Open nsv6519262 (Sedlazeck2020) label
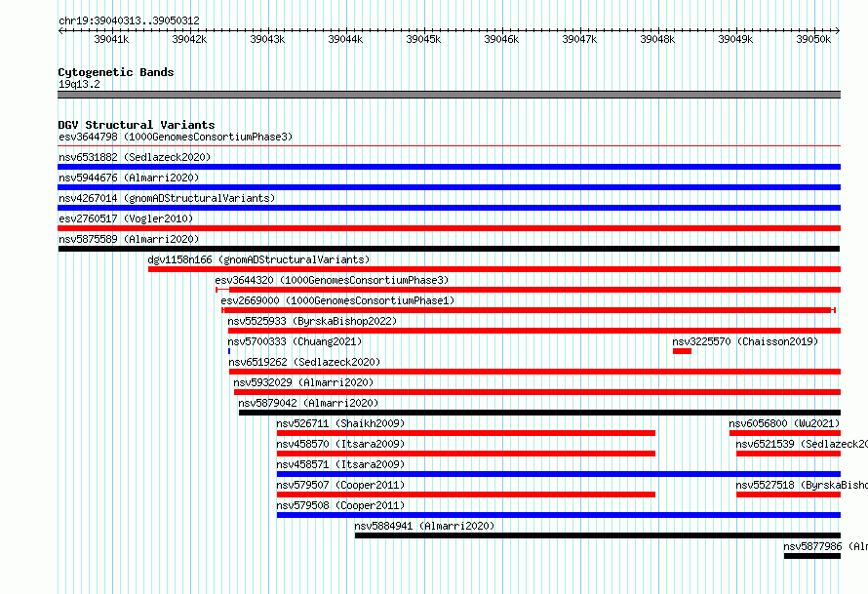The image size is (868, 594). [304, 362]
